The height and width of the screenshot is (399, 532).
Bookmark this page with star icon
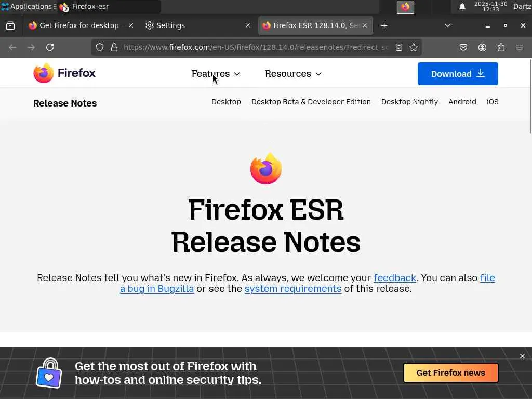[x=413, y=47]
